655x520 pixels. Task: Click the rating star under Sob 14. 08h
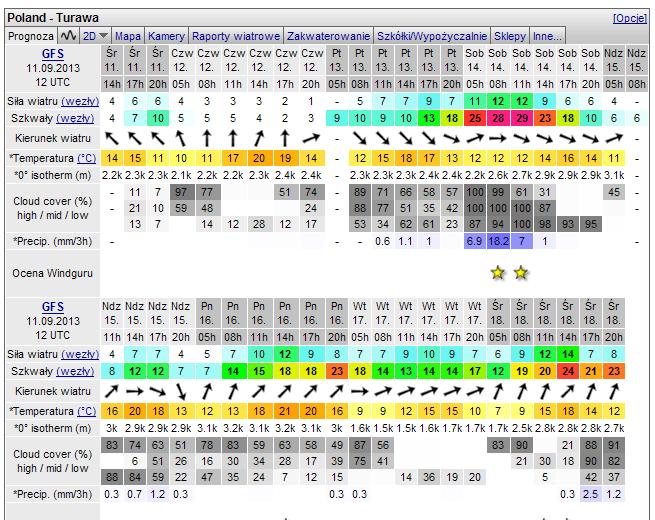click(498, 273)
